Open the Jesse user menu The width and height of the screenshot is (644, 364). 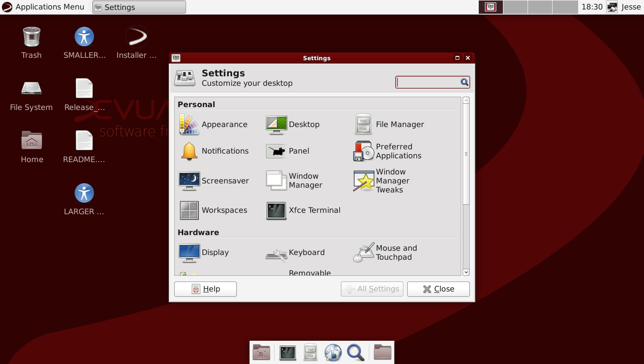pos(631,7)
